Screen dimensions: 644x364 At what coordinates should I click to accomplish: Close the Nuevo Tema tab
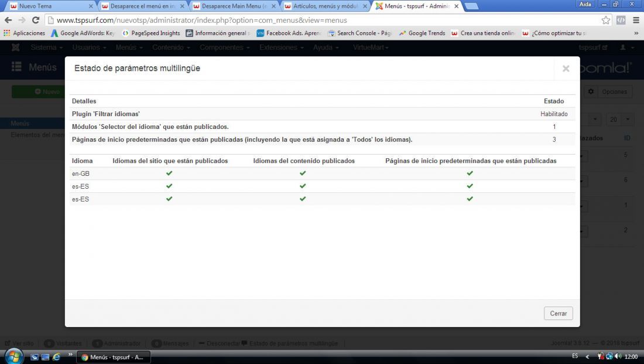(x=91, y=6)
